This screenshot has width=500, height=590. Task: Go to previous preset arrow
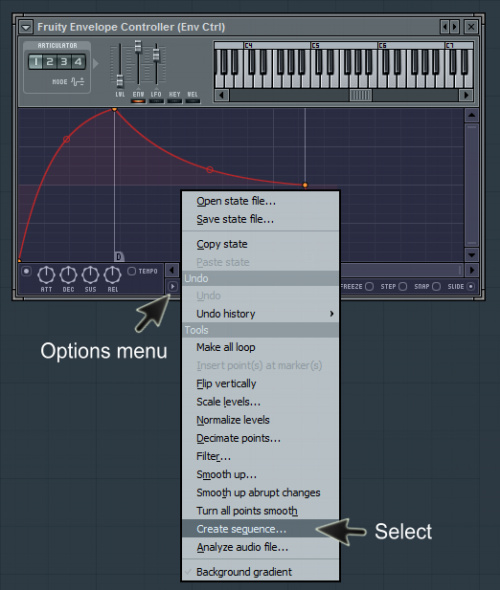[x=445, y=27]
